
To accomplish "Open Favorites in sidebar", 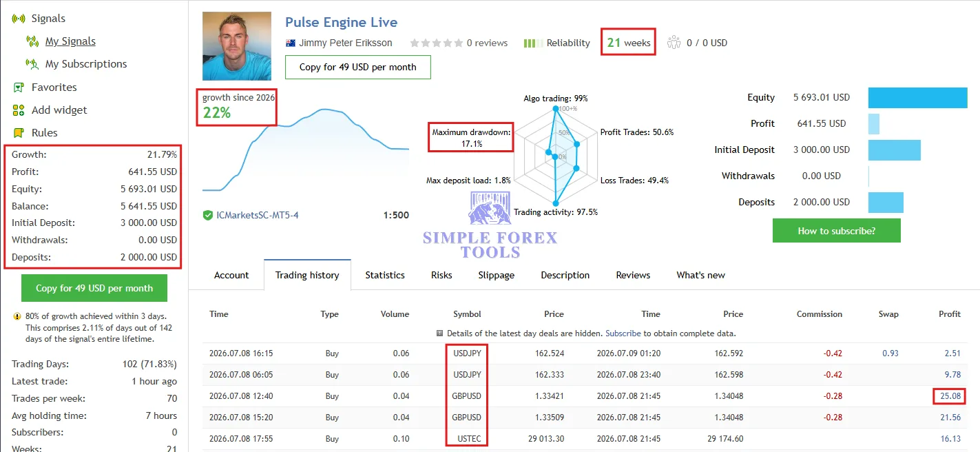I will (x=54, y=88).
